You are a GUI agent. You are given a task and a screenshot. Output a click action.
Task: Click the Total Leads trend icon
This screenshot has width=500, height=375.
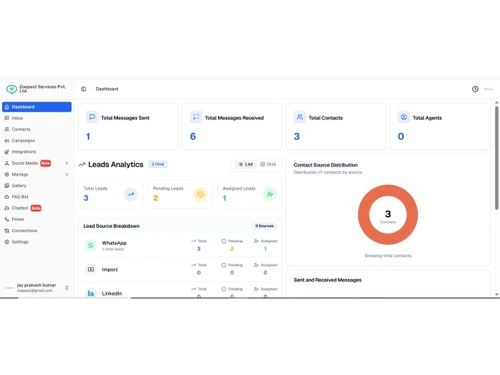[x=131, y=194]
